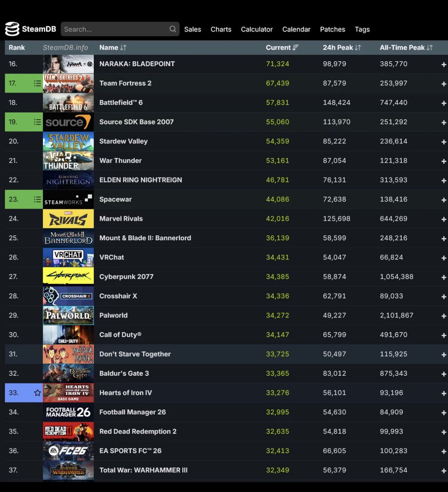Expand the Palworld row plus
This screenshot has height=492, width=448.
coord(443,316)
